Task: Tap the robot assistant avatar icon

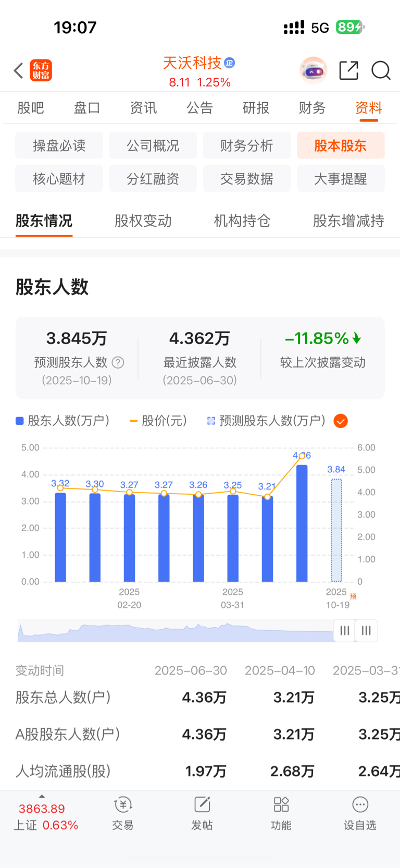Action: (313, 70)
